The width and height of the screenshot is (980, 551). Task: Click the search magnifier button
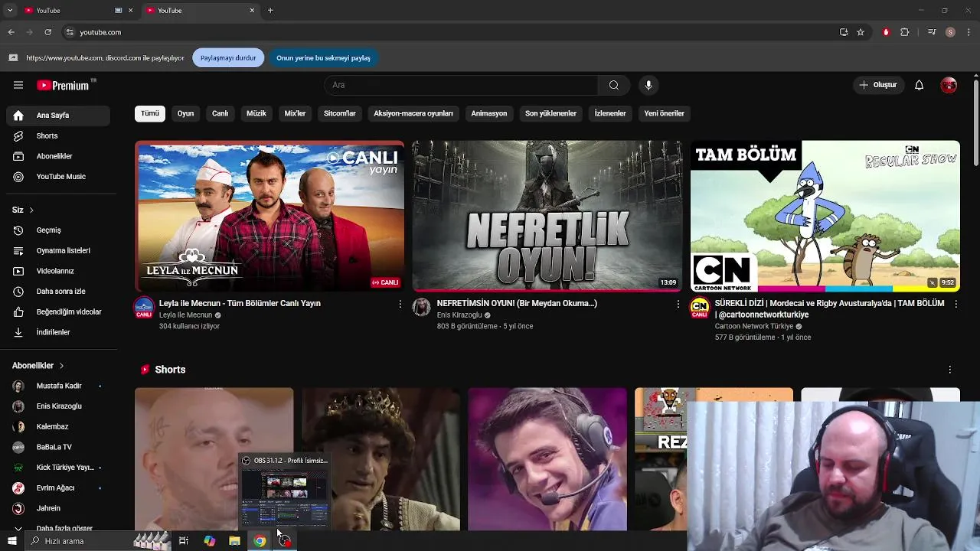pos(614,85)
